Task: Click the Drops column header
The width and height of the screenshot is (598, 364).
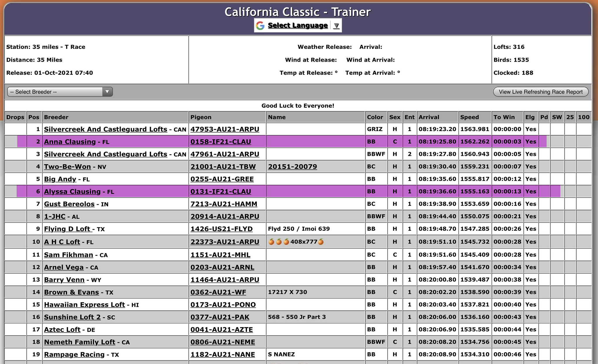Action: pyautogui.click(x=15, y=117)
